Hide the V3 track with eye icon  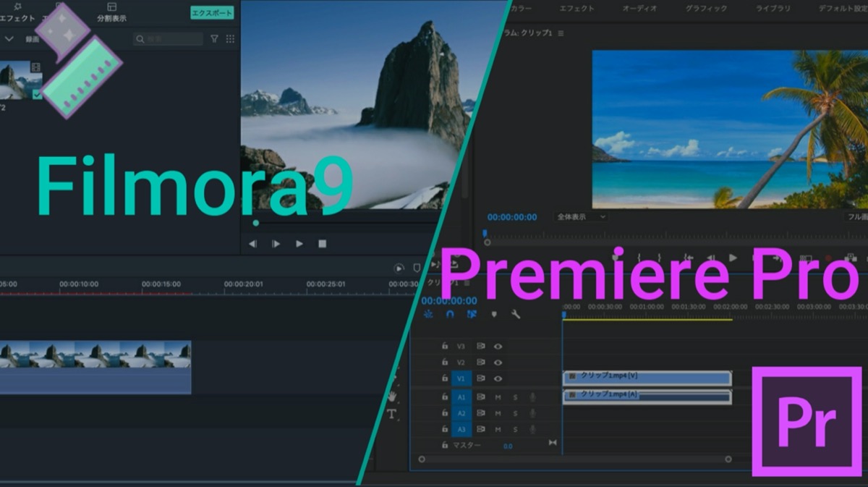[498, 347]
